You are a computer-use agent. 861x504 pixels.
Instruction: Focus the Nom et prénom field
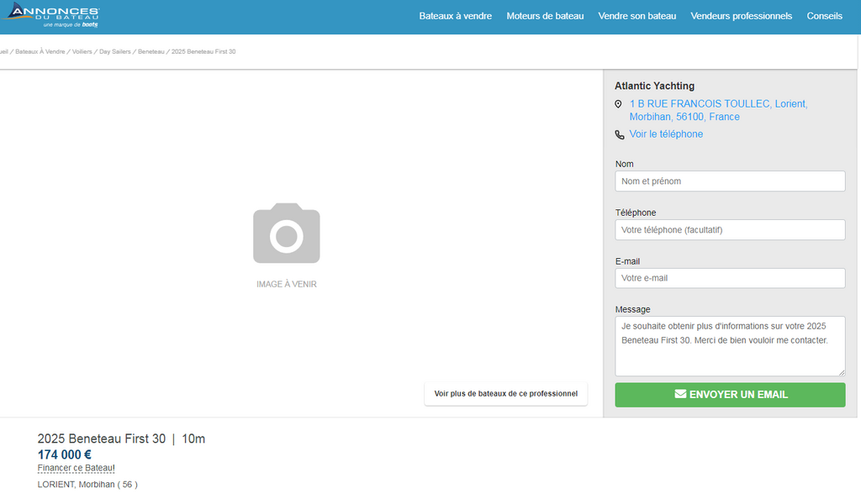coord(730,181)
